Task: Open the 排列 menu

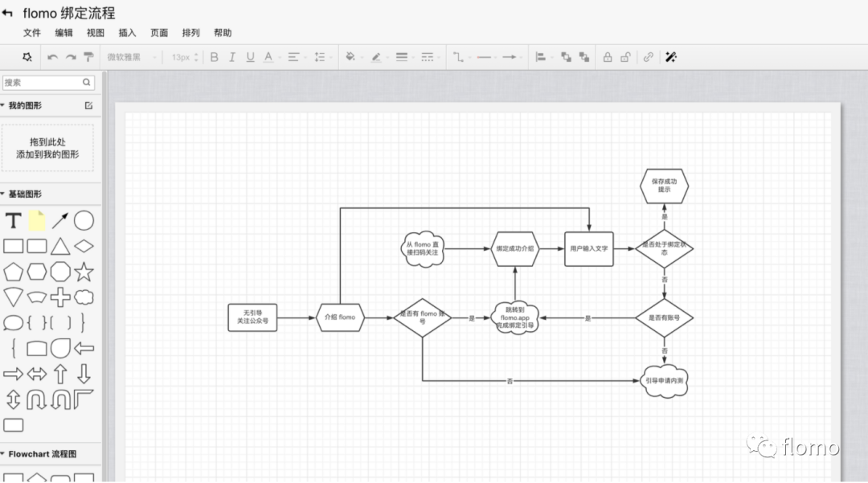Action: click(x=191, y=33)
